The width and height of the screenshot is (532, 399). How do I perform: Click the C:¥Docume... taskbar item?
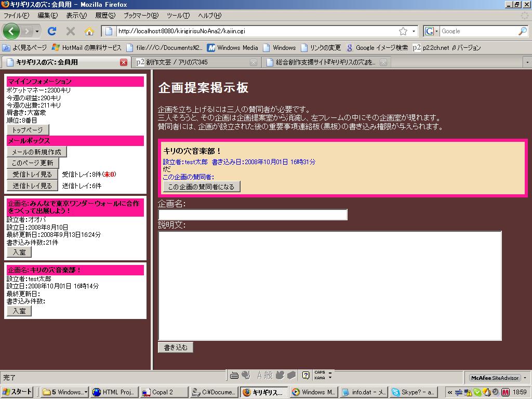pyautogui.click(x=214, y=392)
